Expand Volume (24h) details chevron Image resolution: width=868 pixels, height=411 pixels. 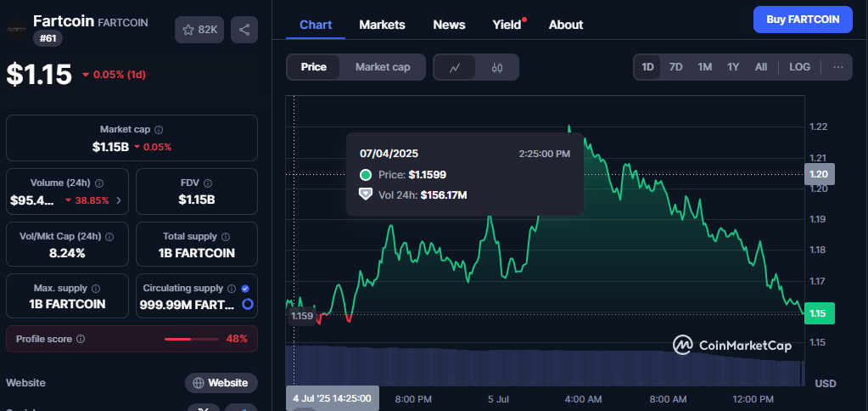tap(119, 200)
